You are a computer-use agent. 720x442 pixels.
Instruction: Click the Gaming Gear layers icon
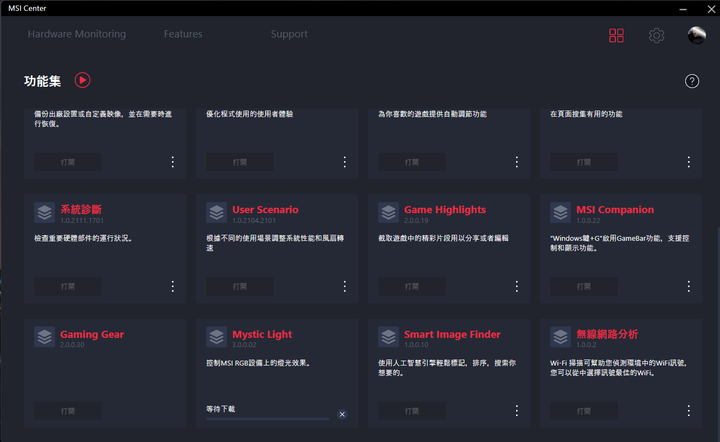(x=45, y=337)
